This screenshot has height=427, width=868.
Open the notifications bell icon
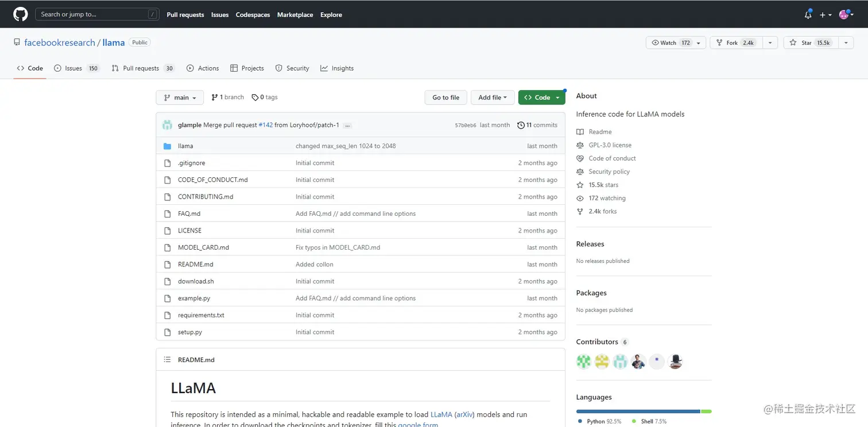tap(808, 14)
